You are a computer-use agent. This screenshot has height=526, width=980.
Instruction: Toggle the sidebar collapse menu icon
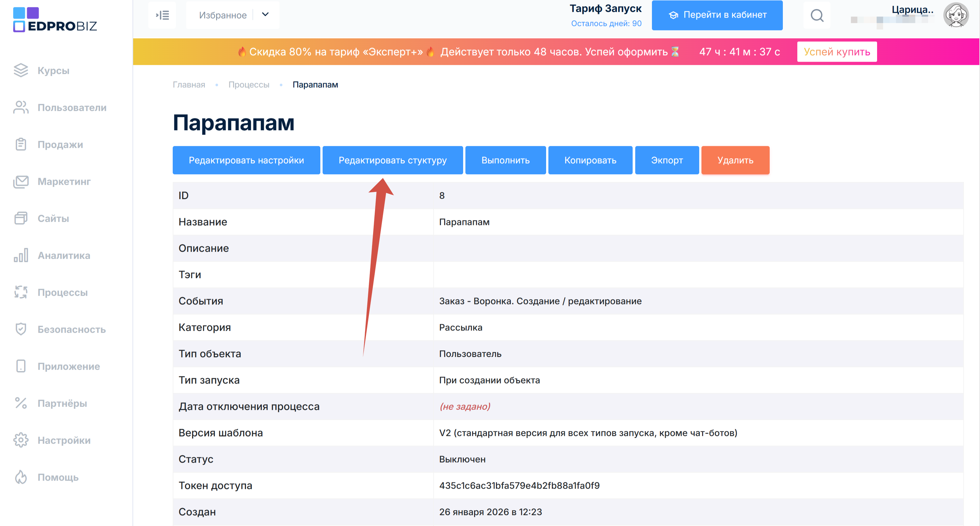tap(162, 15)
